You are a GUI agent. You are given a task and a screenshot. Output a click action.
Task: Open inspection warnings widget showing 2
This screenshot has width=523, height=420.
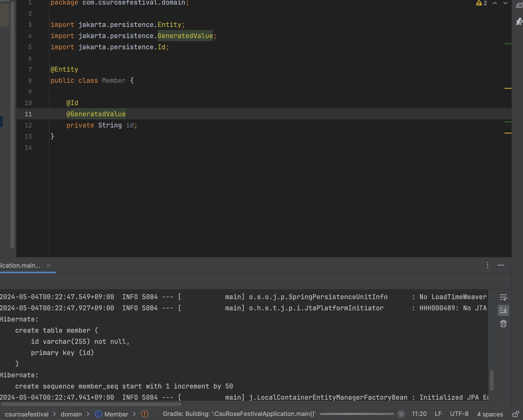pos(482,3)
